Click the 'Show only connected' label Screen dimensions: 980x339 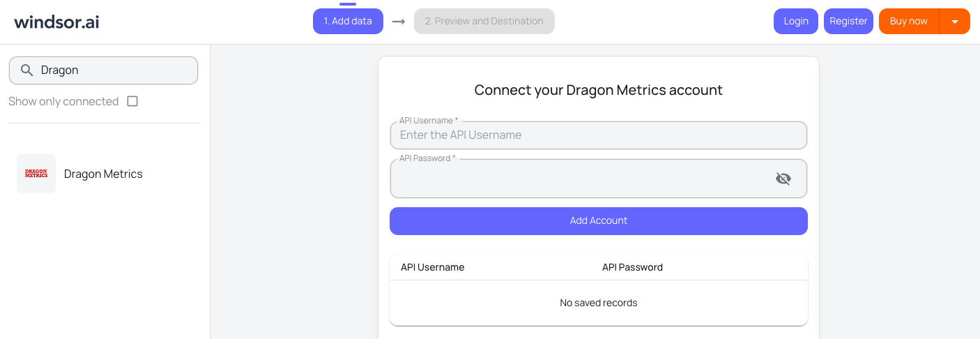click(x=63, y=101)
